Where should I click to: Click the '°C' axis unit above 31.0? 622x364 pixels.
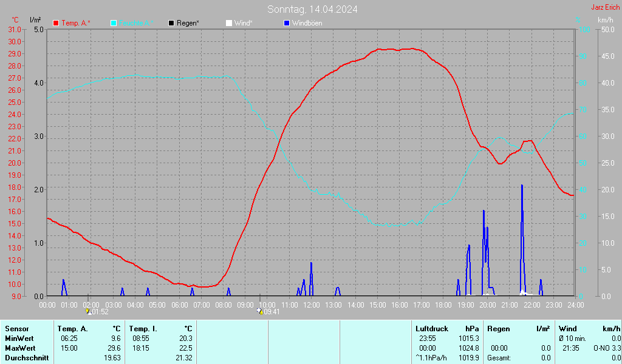pos(15,20)
